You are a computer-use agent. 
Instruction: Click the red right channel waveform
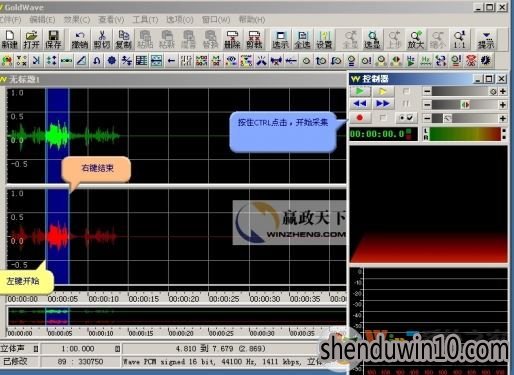click(x=63, y=237)
